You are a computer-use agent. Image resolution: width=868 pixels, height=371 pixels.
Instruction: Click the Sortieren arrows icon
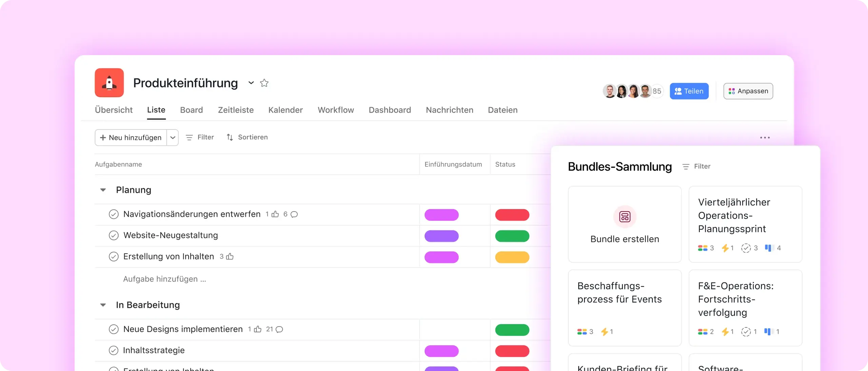coord(230,137)
